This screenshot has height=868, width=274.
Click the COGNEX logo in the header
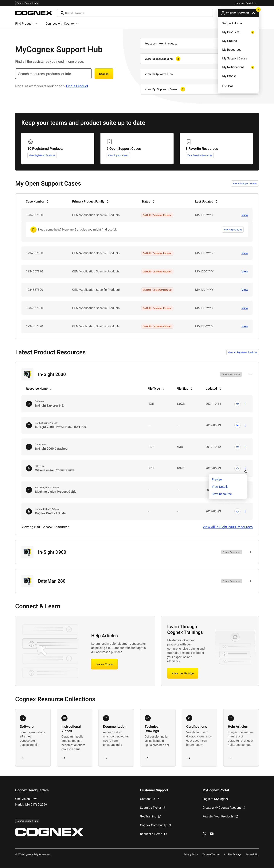coord(34,13)
